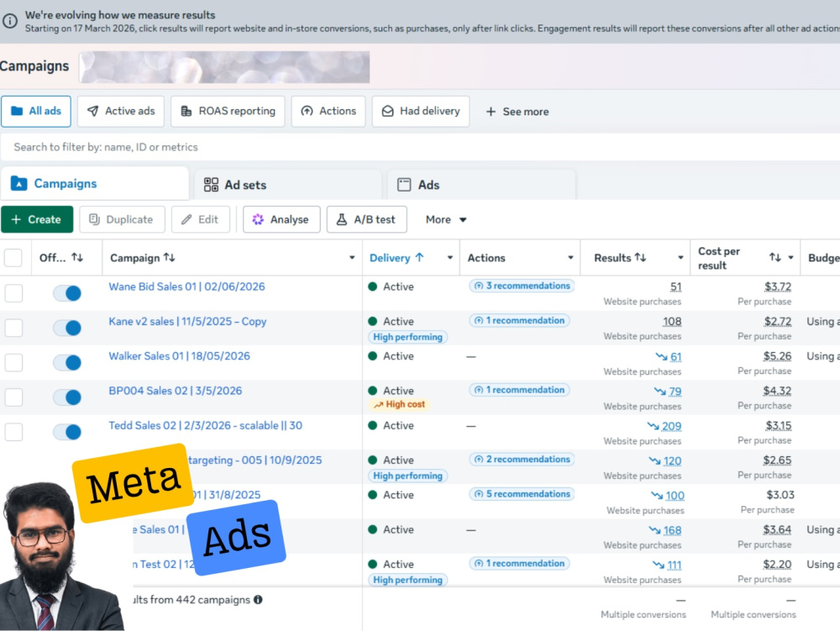Click the Edit pencil icon
840x631 pixels.
coord(186,219)
